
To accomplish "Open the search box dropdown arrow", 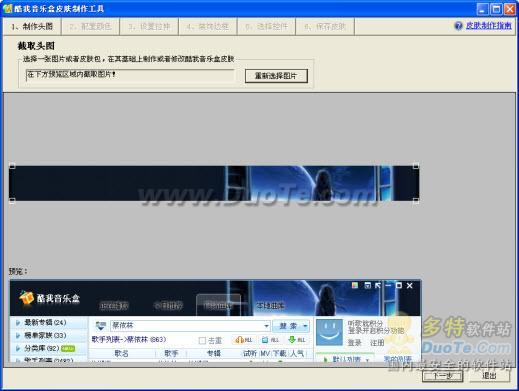I will coord(266,326).
